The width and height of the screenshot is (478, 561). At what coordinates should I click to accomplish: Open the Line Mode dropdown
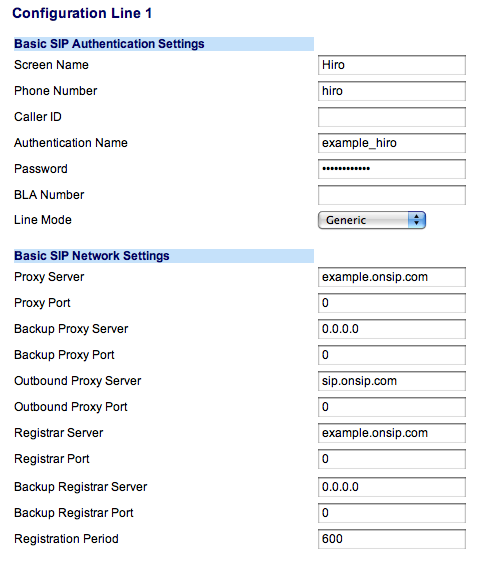371,220
